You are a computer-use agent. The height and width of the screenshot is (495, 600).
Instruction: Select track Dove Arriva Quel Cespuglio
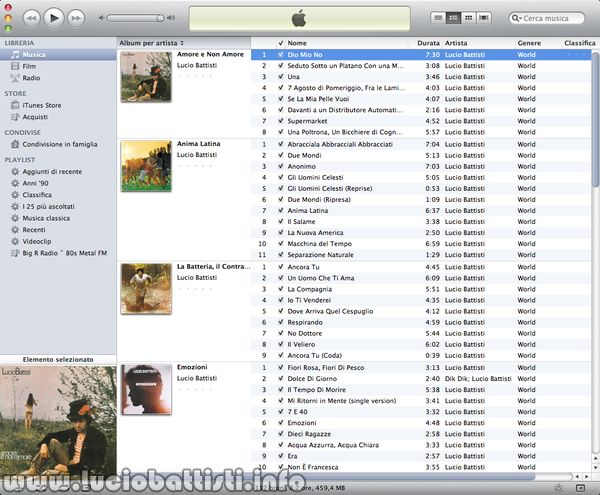pos(421,311)
